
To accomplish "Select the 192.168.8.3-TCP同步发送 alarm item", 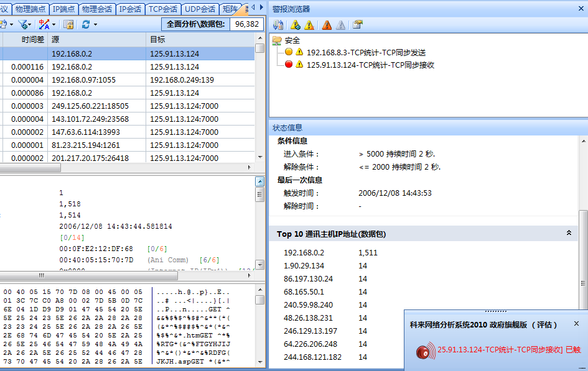I will point(366,52).
